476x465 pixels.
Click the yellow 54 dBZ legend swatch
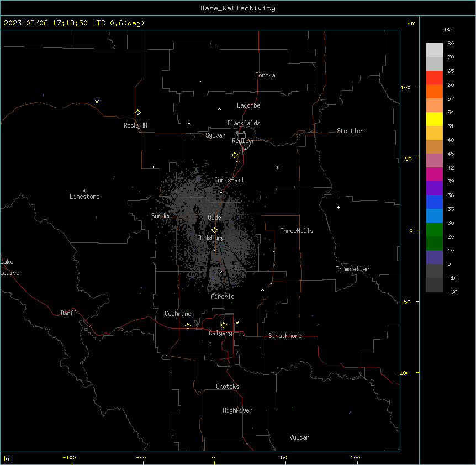pos(434,119)
